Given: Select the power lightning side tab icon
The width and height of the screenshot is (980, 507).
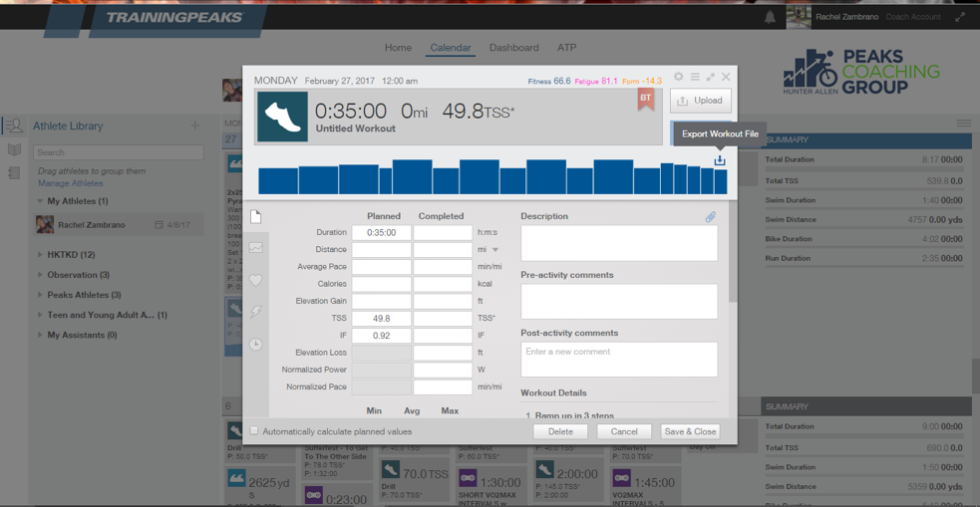Looking at the screenshot, I should pyautogui.click(x=255, y=312).
